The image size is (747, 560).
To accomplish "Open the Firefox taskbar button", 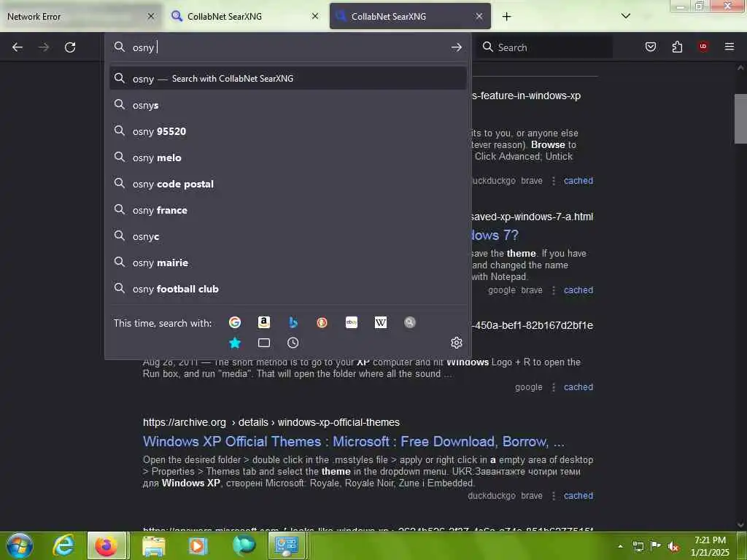I will pyautogui.click(x=107, y=545).
